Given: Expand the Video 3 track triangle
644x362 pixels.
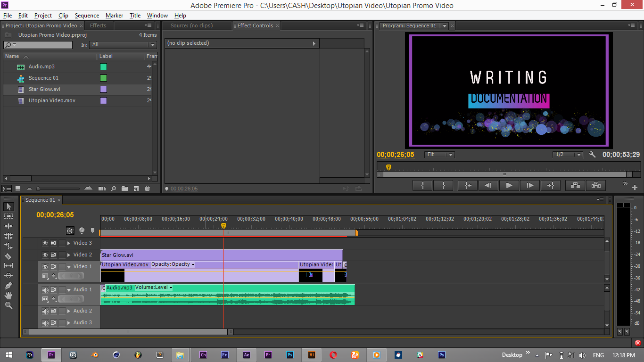Looking at the screenshot, I should tap(69, 243).
